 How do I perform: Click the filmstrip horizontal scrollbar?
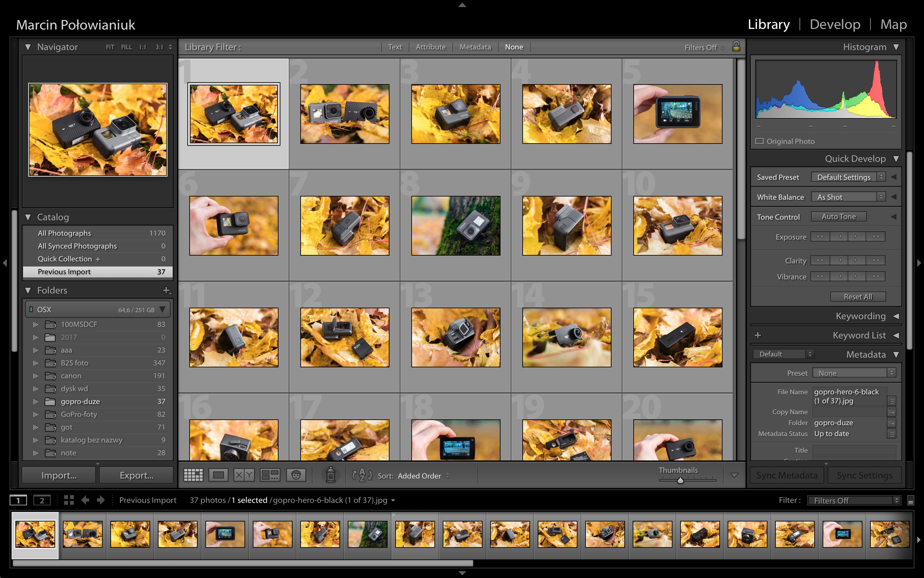(243, 563)
